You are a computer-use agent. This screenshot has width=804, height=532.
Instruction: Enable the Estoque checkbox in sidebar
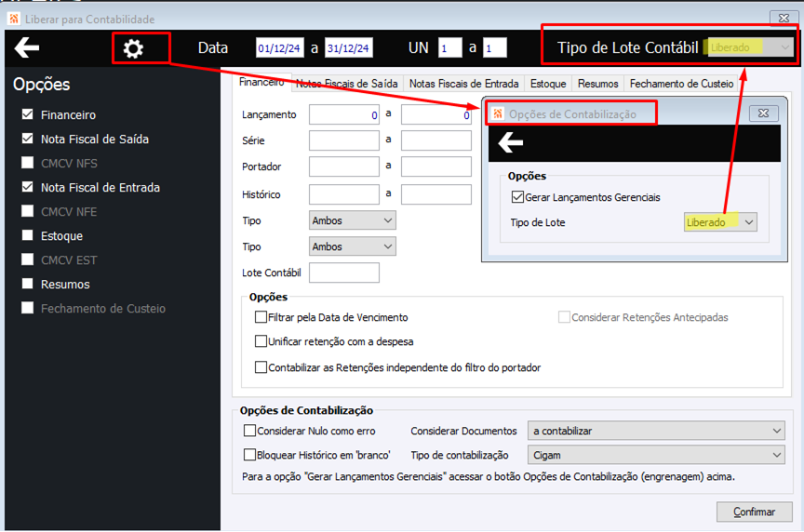click(x=28, y=234)
